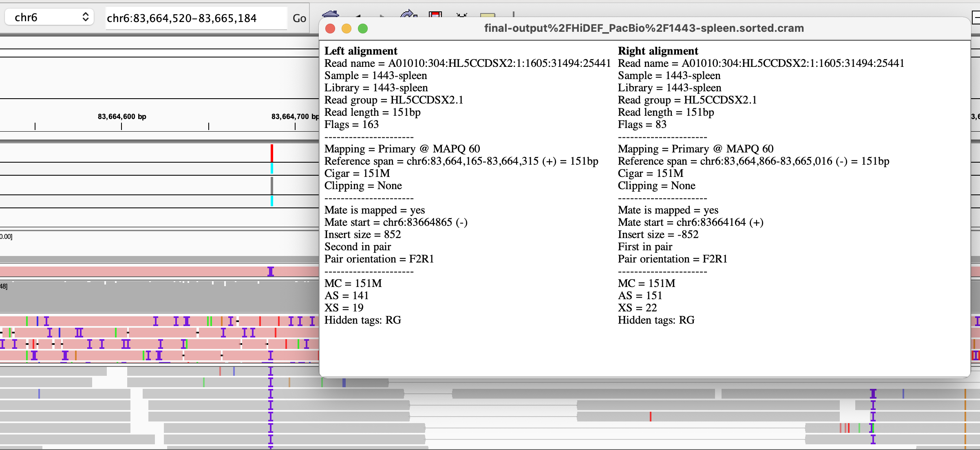Expand the chromosome list using the stepper arrows

[85, 17]
